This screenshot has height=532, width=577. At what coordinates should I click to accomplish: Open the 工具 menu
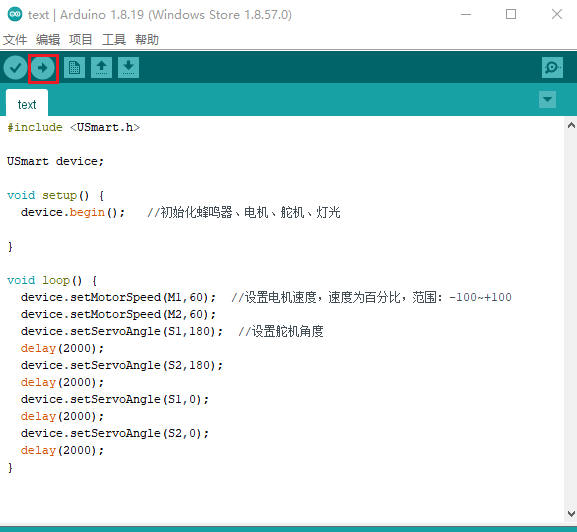[114, 39]
